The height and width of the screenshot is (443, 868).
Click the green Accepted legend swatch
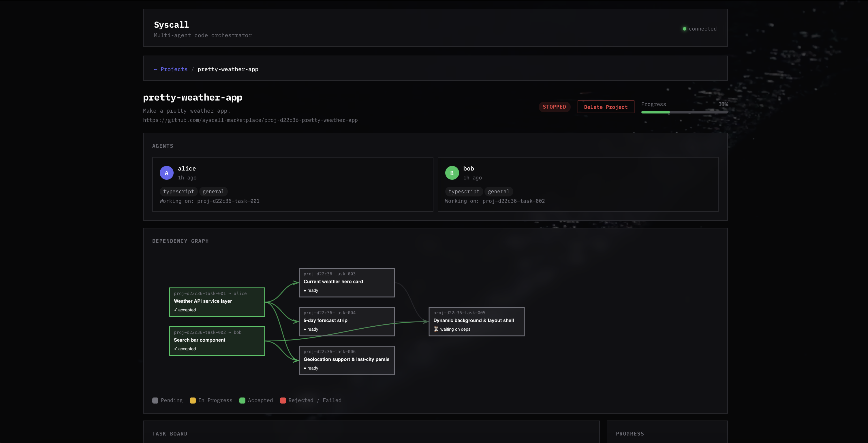click(x=242, y=400)
